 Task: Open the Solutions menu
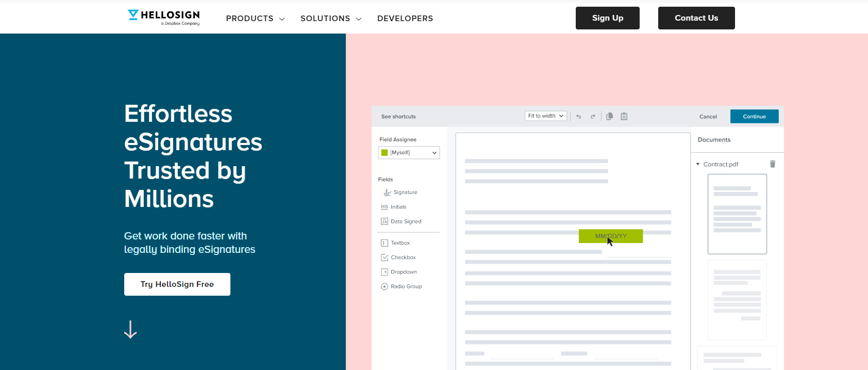(x=331, y=19)
